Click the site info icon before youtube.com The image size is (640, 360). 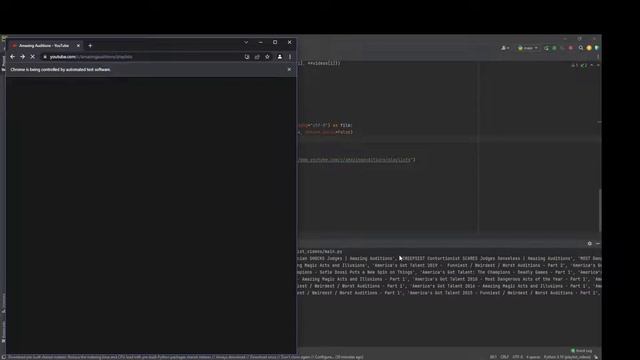tap(45, 57)
